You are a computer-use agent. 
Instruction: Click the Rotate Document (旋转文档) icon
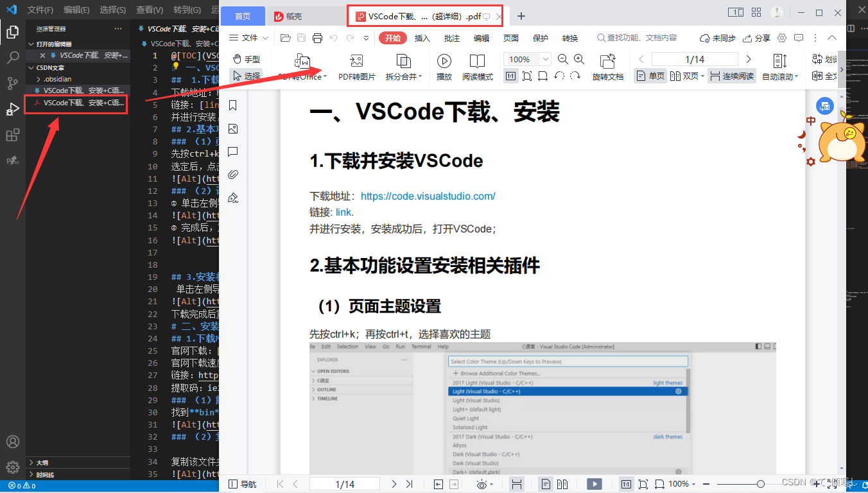(607, 68)
